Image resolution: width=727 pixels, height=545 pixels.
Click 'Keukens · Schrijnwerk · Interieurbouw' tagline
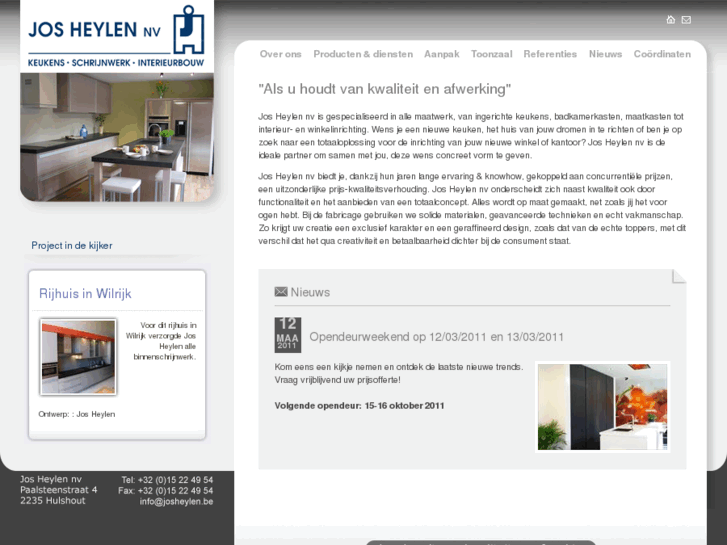click(x=116, y=63)
